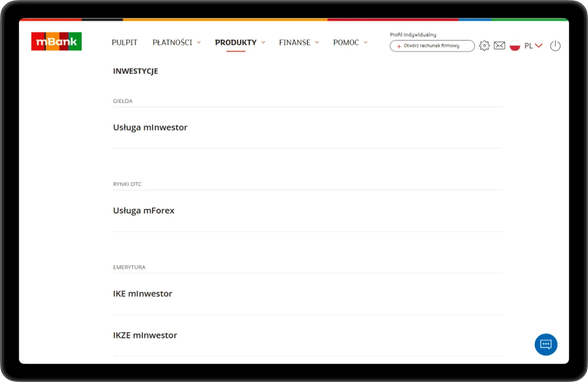Click the EMERYTURA section label
This screenshot has height=382, width=588.
[x=129, y=267]
